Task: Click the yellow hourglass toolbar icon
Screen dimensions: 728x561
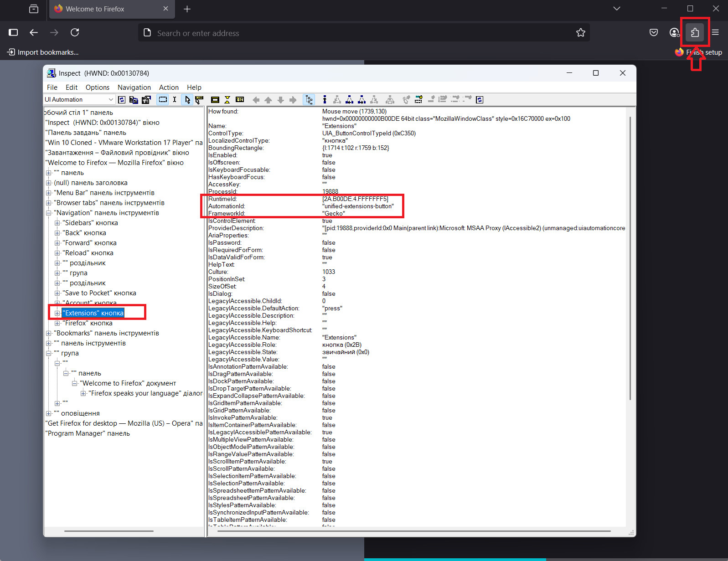Action: pos(227,100)
